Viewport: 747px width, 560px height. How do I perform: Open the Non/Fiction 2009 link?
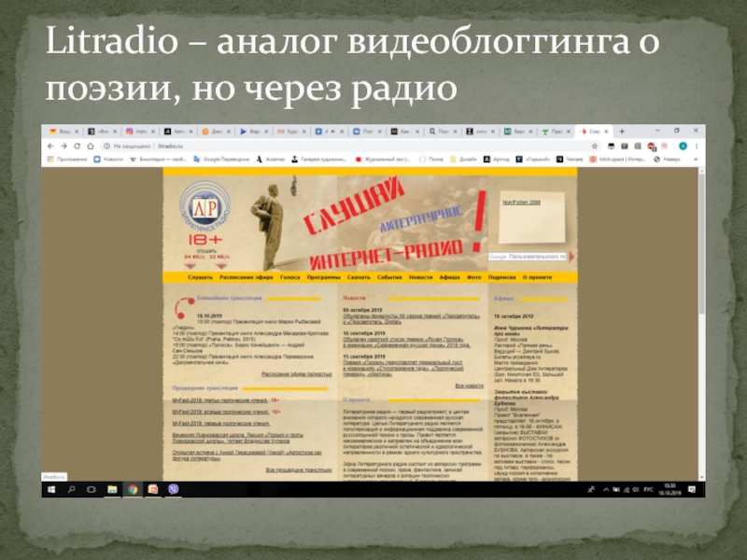point(521,203)
